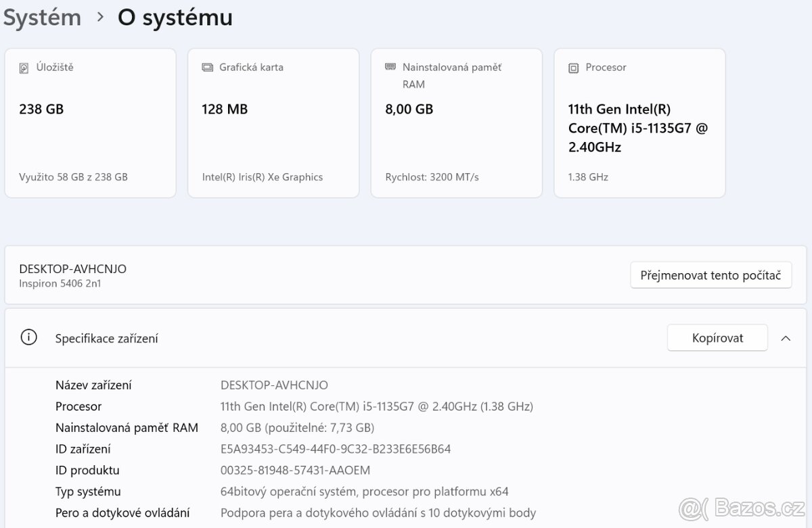Click the 1.38 GHz text in Procesor card

(588, 177)
